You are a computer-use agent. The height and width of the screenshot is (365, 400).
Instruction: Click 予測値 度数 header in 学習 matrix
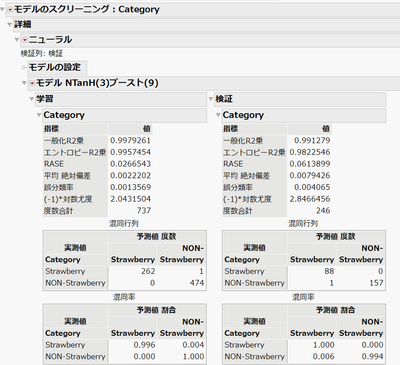(156, 237)
